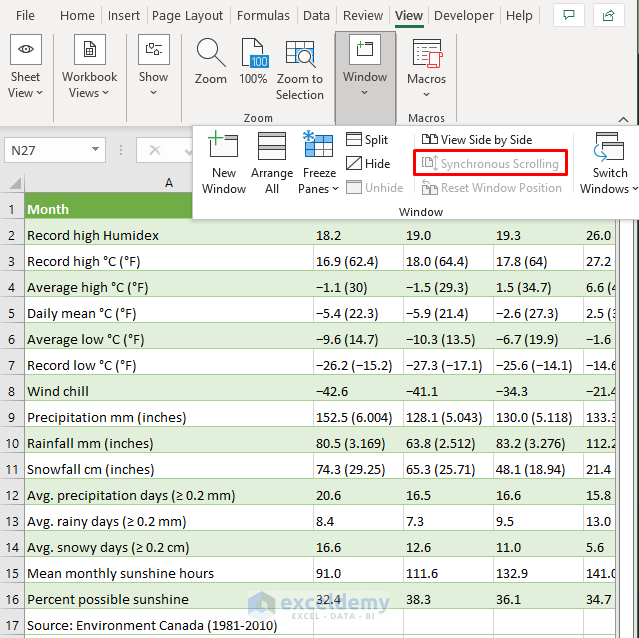Viewport: 639px width, 638px height.
Task: Open the Page Layout tab
Action: (188, 16)
